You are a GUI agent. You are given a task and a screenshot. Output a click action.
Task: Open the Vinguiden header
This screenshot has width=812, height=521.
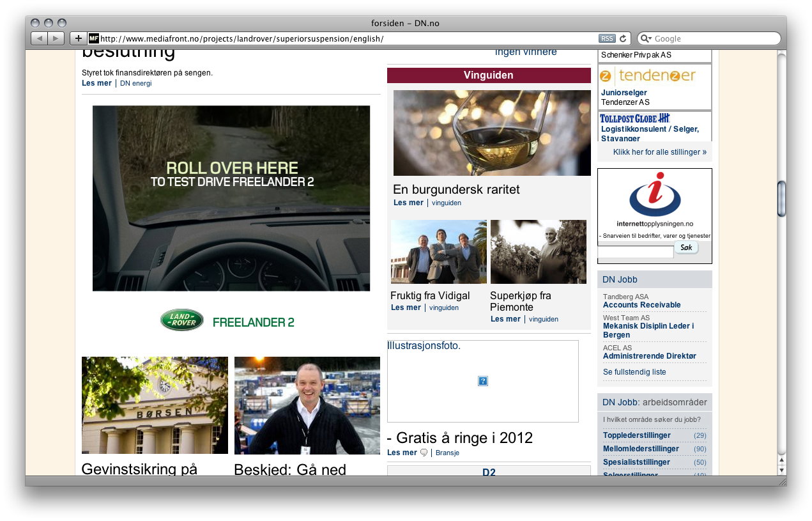(489, 75)
